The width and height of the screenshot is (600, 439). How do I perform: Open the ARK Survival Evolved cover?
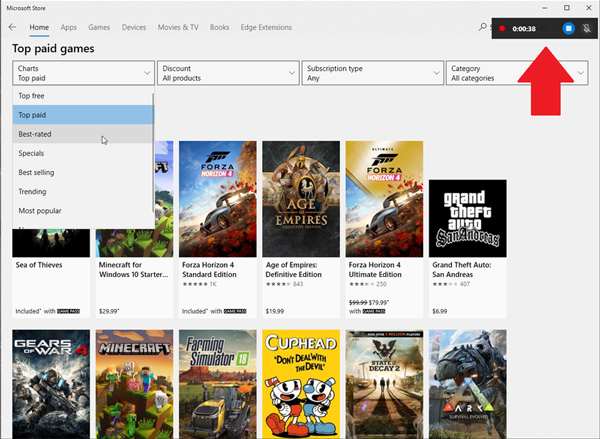(x=468, y=384)
